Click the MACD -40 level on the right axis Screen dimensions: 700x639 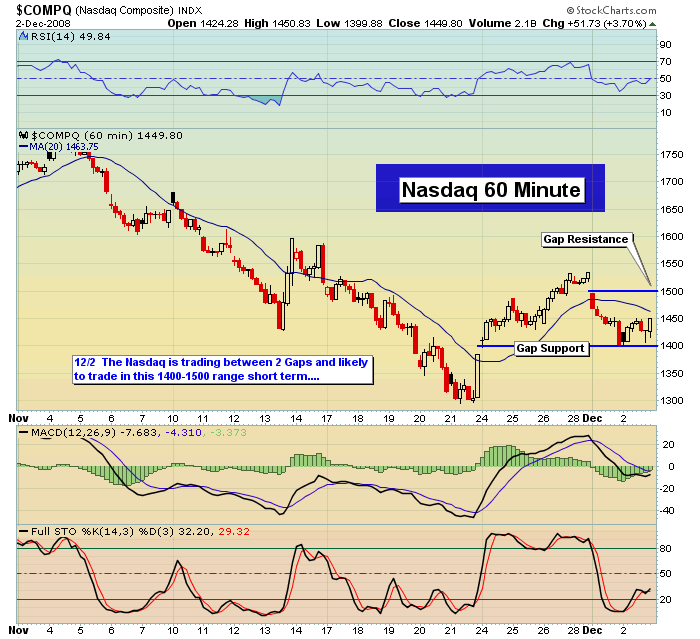pyautogui.click(x=667, y=511)
